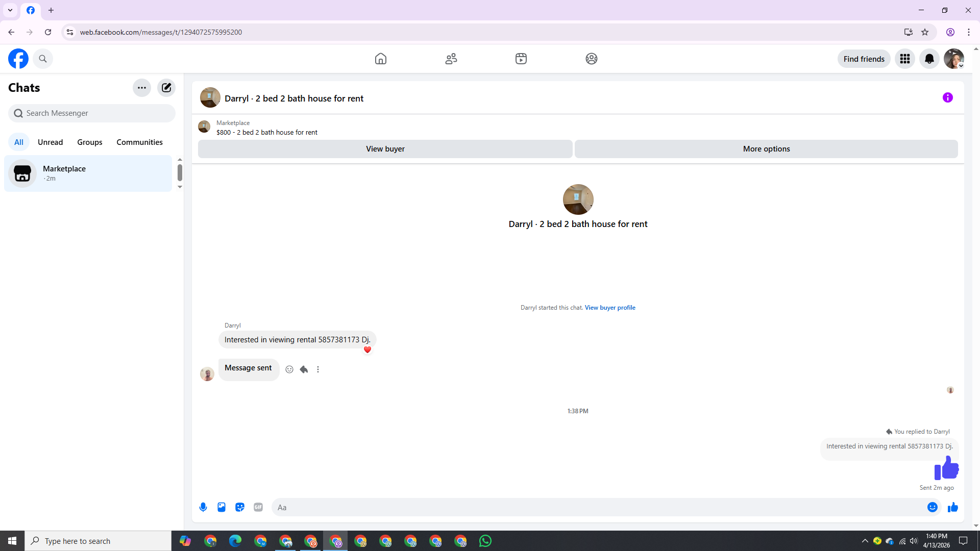Screen dimensions: 980x551
Task: Reload the page
Action: (48, 32)
